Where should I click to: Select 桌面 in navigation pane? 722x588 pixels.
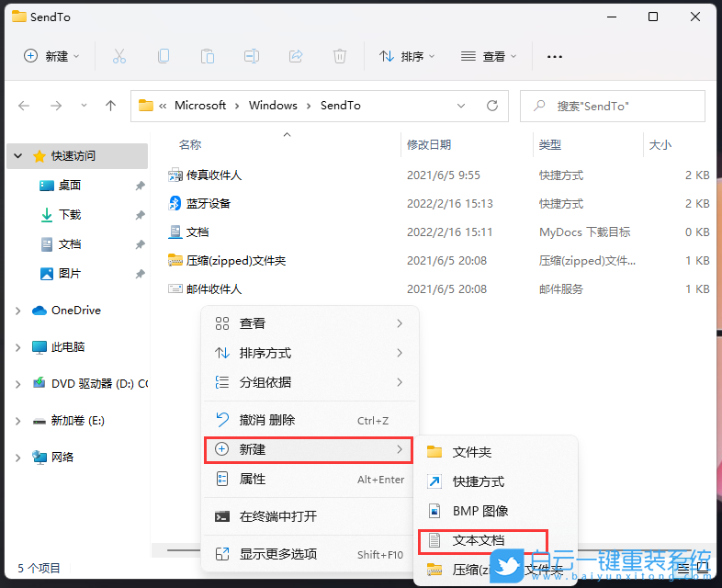click(x=70, y=186)
